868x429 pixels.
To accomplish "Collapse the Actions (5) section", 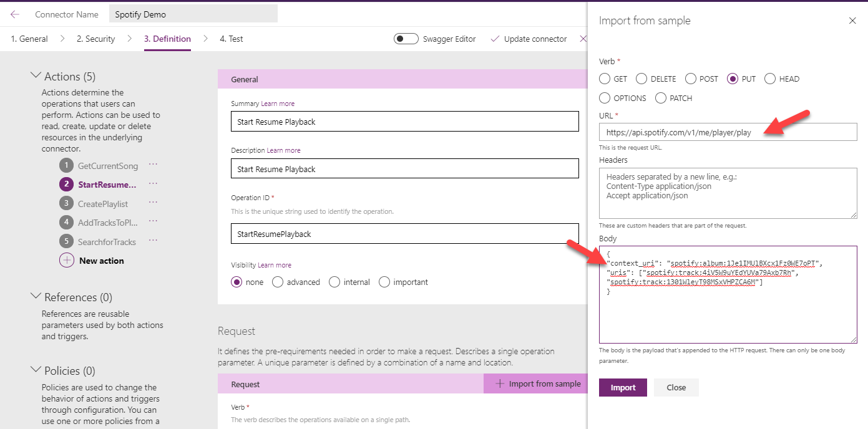I will 36,76.
